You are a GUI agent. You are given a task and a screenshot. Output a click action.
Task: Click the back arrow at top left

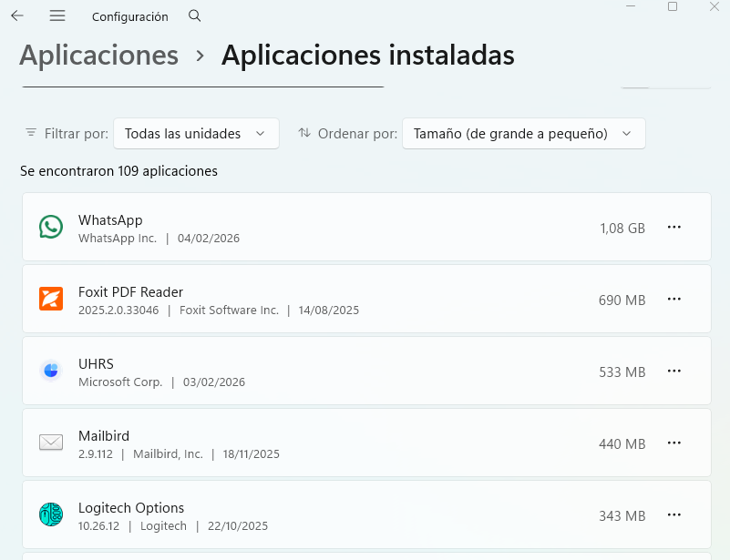coord(16,15)
